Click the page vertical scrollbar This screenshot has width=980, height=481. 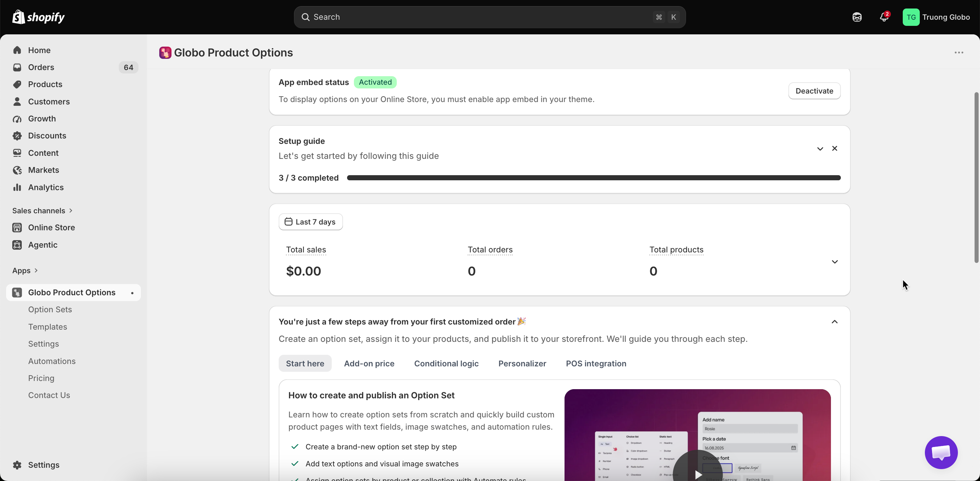coord(976,177)
